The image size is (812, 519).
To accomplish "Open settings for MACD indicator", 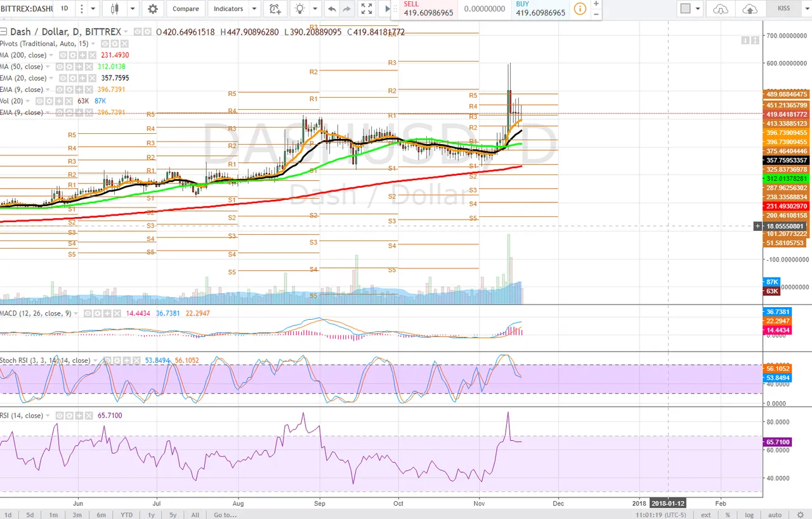I will click(98, 313).
